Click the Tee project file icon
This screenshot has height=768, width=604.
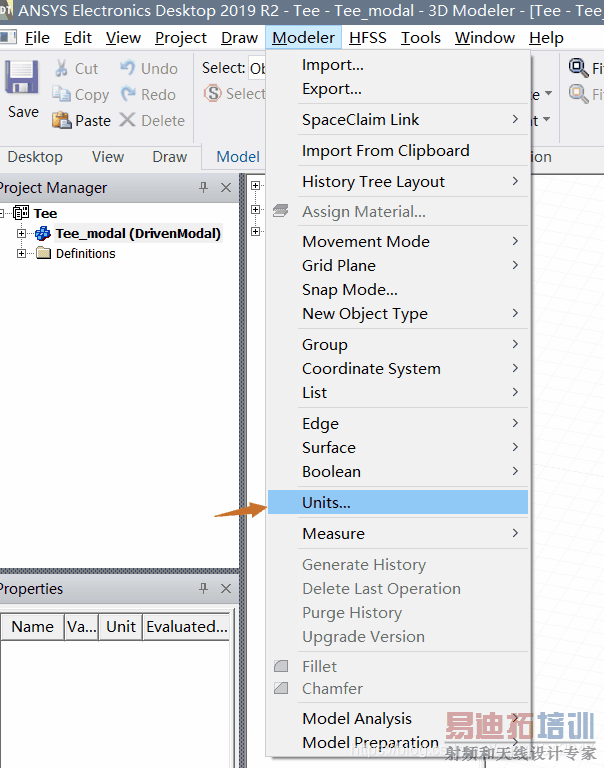21,213
